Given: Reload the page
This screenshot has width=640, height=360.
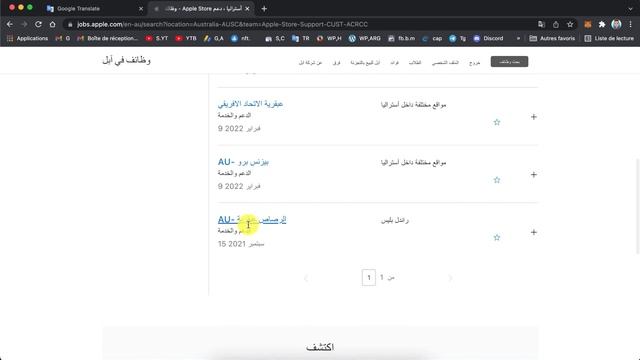Looking at the screenshot, I should point(38,24).
